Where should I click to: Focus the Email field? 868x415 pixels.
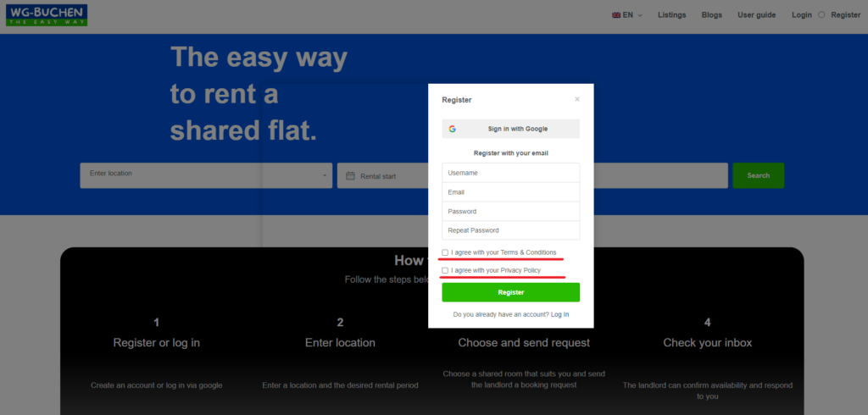510,192
